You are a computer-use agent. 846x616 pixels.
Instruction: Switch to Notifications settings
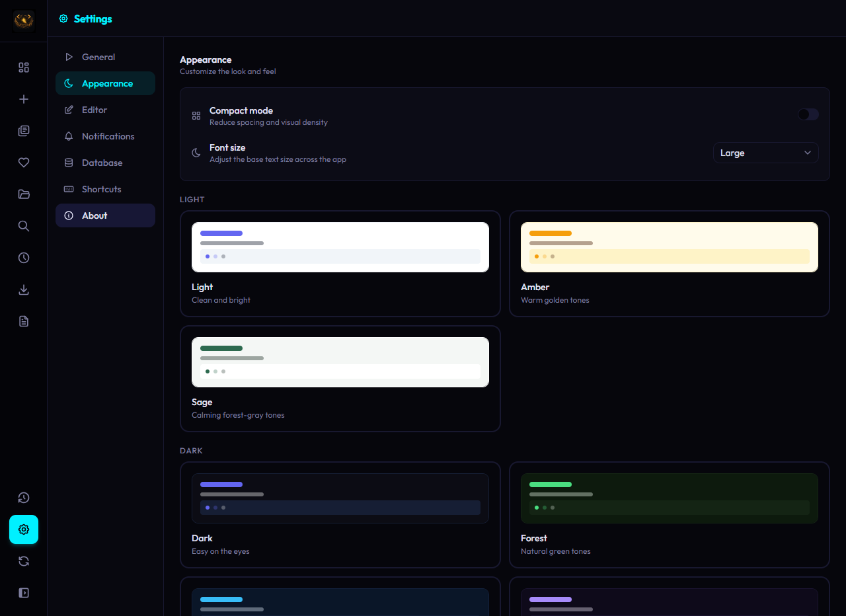click(106, 136)
